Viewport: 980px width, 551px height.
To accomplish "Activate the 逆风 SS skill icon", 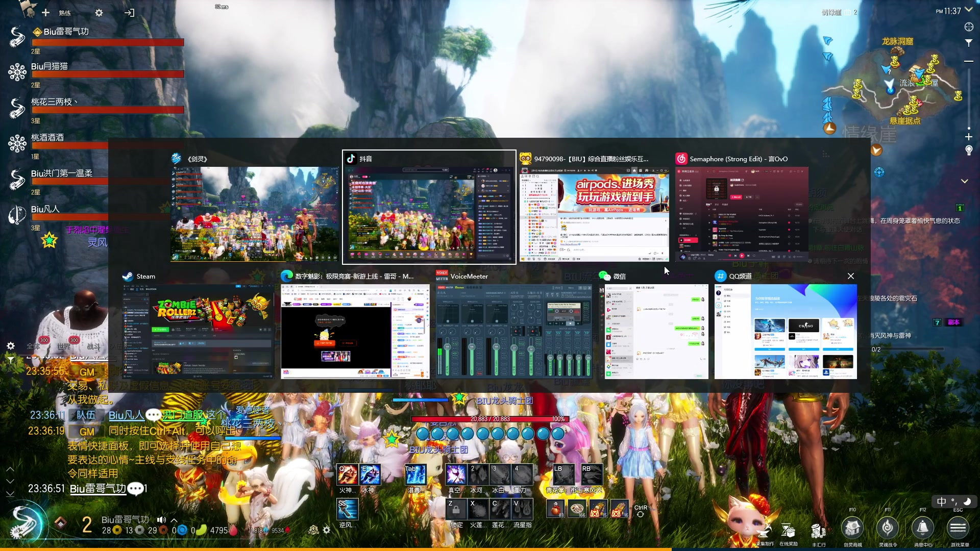I will click(x=347, y=510).
